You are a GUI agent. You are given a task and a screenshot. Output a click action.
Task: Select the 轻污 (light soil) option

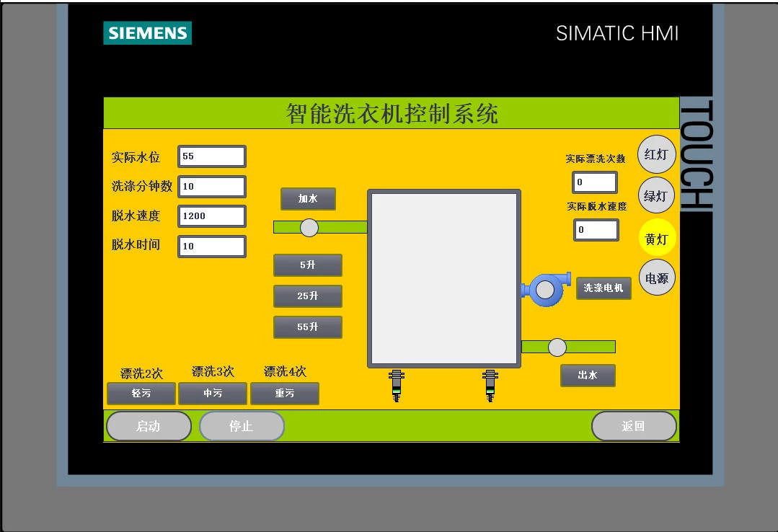click(x=141, y=394)
